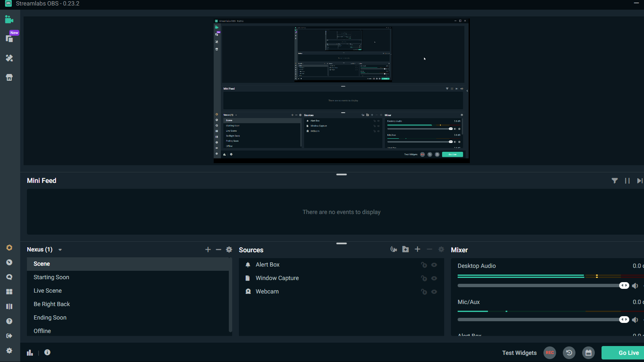
Task: Hide the Alert Box source
Action: click(x=434, y=265)
